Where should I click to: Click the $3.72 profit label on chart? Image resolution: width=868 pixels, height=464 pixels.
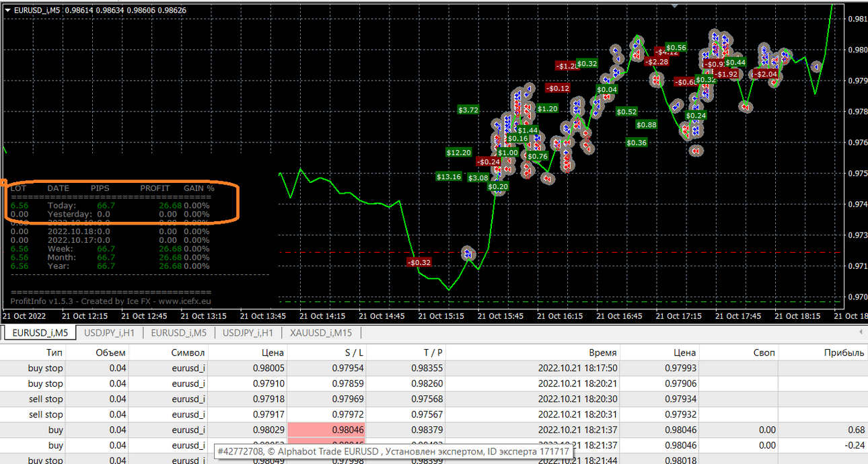click(x=468, y=110)
